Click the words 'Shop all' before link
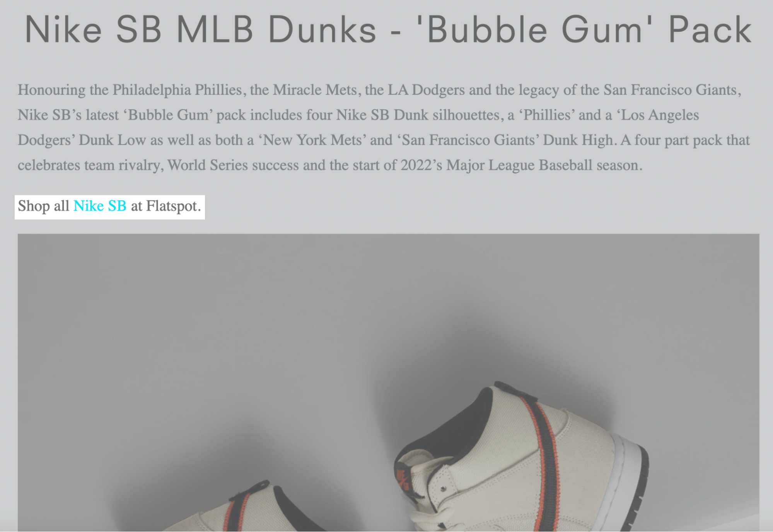Viewport: 773px width, 532px height. (43, 206)
